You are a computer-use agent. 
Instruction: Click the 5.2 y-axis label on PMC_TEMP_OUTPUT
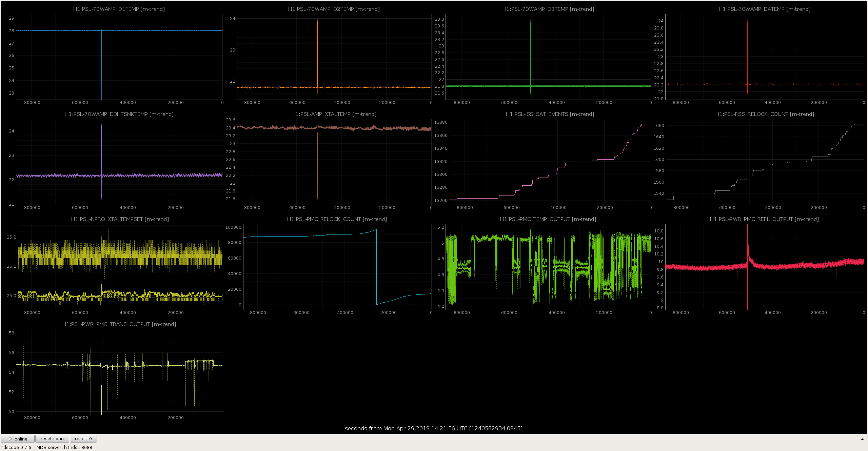tap(441, 227)
